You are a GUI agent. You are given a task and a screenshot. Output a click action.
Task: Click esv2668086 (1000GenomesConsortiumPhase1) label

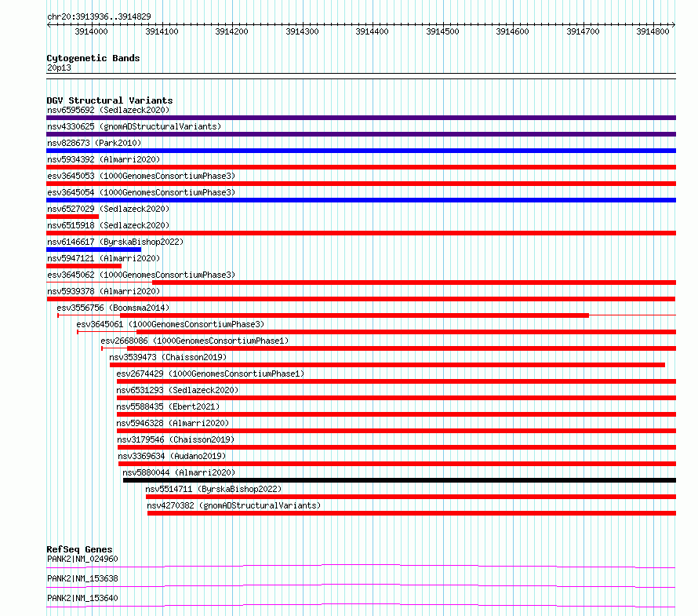(x=194, y=341)
